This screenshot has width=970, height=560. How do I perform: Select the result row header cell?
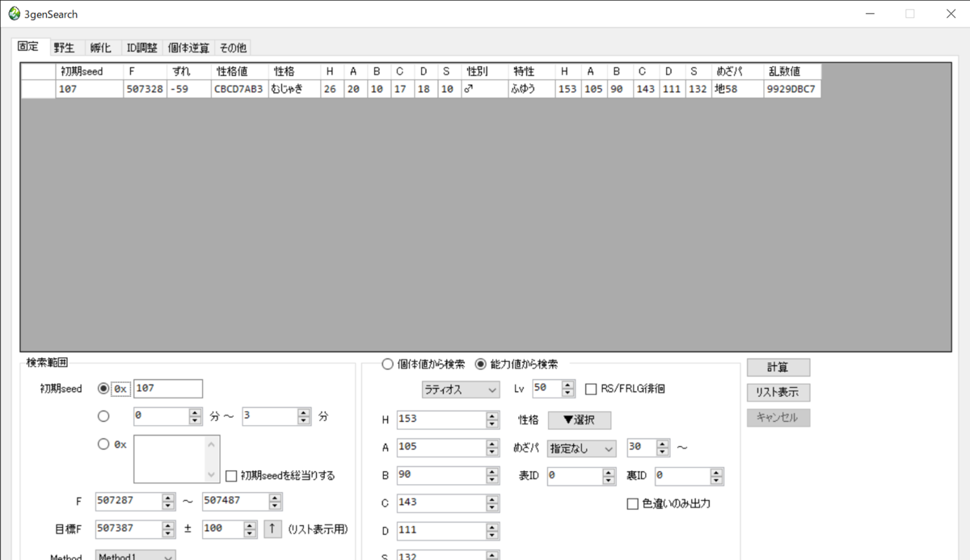point(38,89)
